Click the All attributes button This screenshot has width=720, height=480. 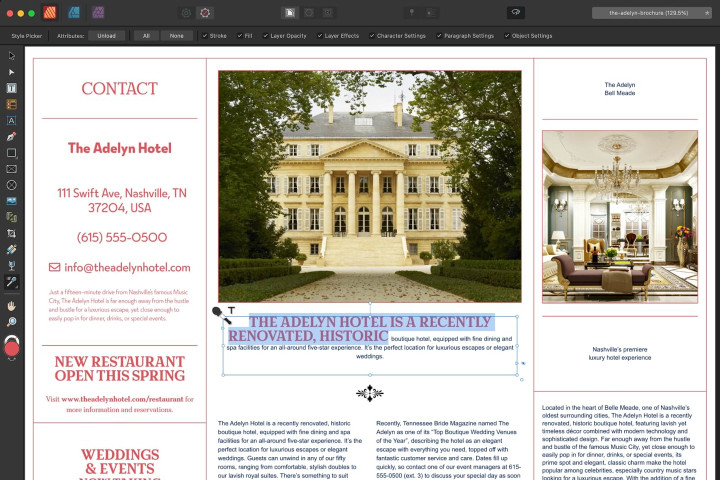tap(146, 36)
